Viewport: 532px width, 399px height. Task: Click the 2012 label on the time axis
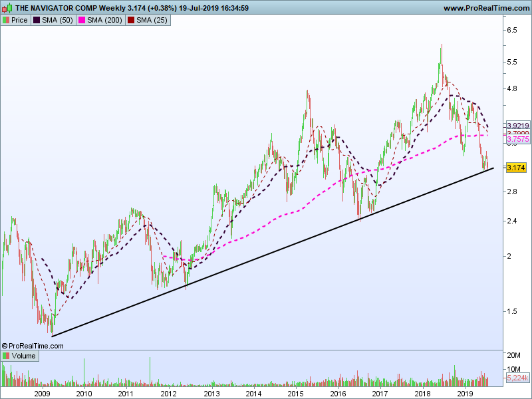(169, 394)
